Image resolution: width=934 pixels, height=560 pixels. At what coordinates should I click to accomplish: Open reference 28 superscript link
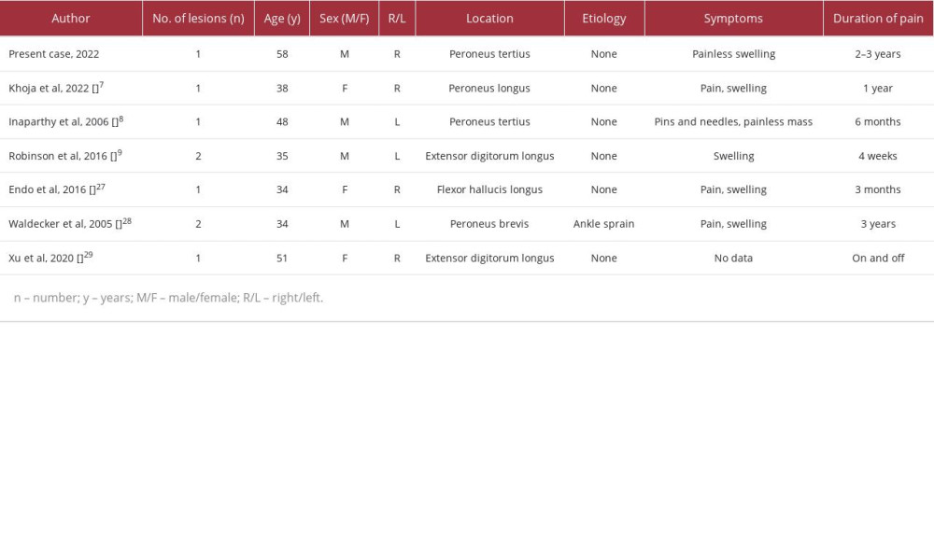[x=127, y=221]
